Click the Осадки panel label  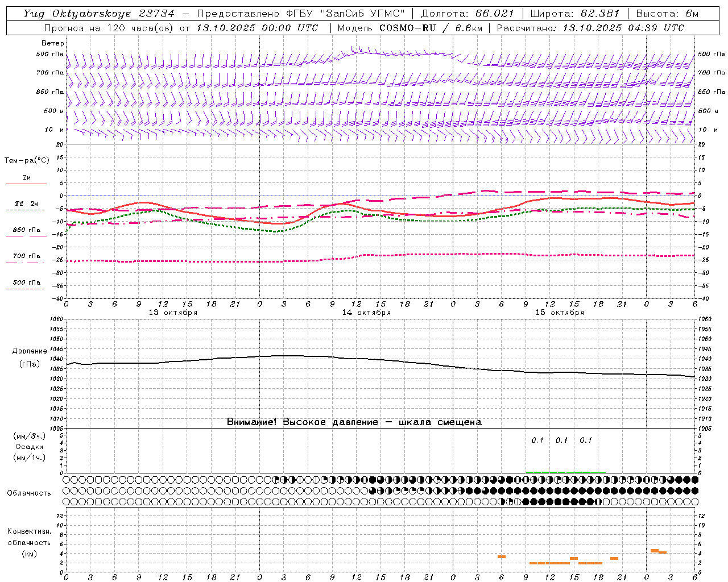click(x=30, y=447)
